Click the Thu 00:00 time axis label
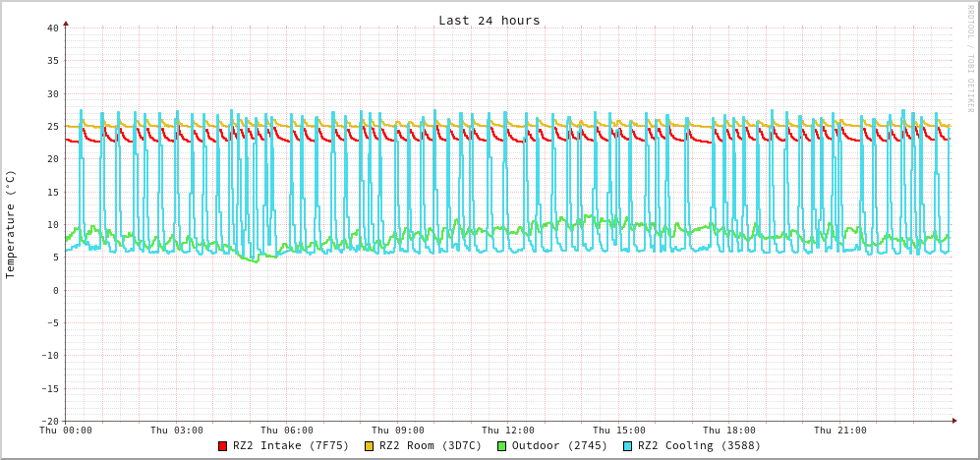 [66, 431]
